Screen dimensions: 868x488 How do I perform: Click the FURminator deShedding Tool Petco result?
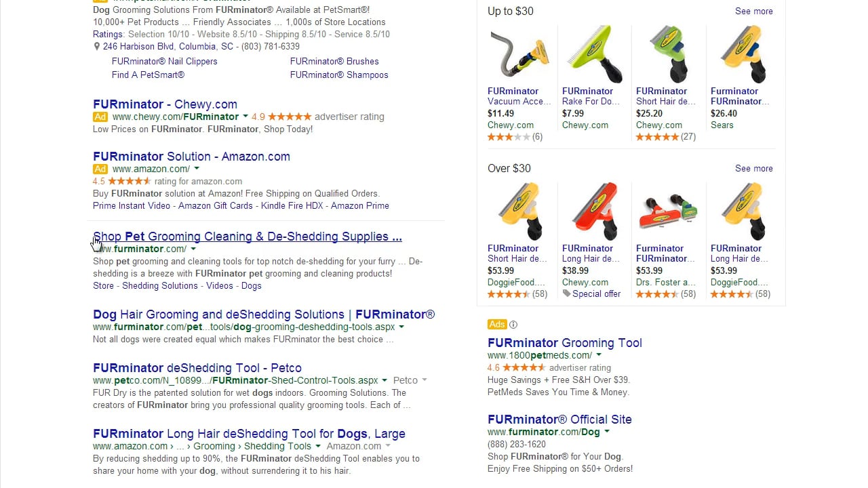point(197,367)
